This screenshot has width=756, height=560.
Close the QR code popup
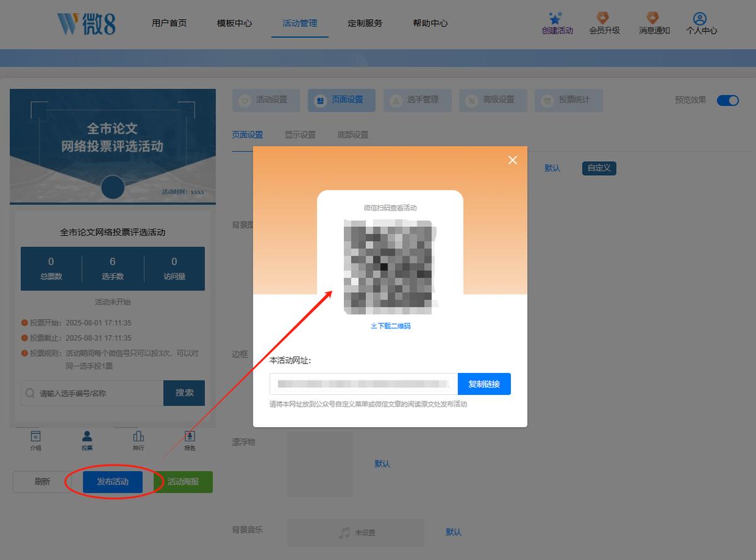pyautogui.click(x=513, y=160)
